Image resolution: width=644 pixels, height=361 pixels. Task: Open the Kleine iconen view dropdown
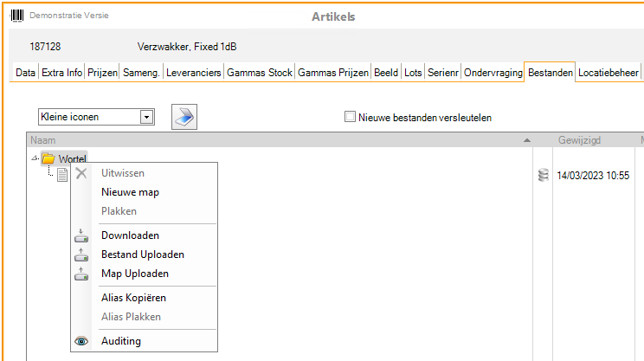pyautogui.click(x=146, y=117)
